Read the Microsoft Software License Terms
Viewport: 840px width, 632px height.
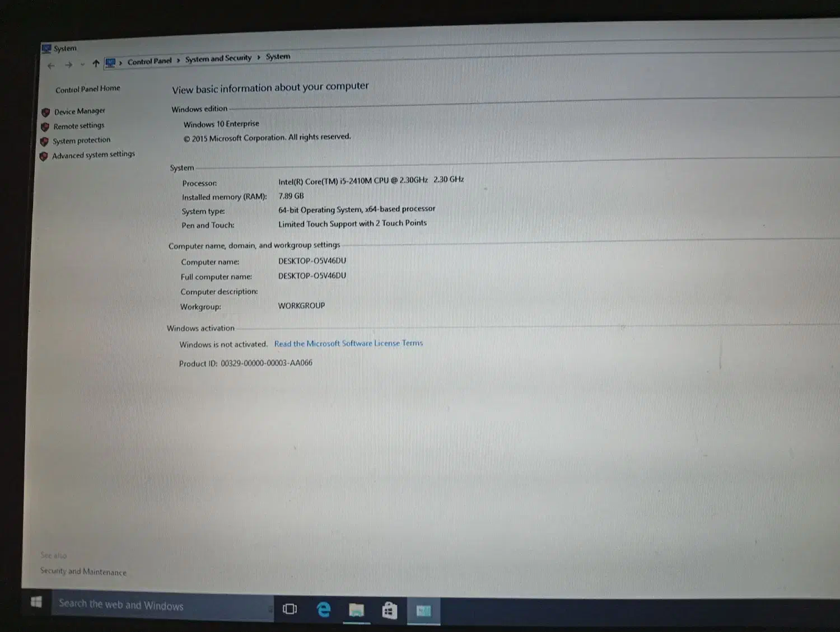point(348,343)
